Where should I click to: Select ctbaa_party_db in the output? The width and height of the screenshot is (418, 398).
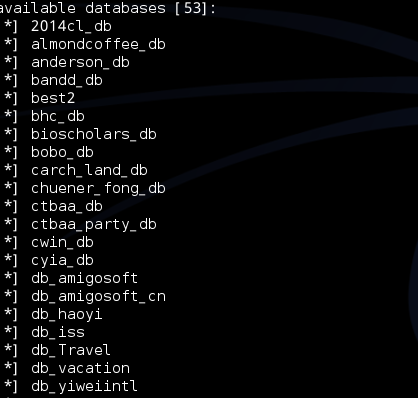[94, 224]
